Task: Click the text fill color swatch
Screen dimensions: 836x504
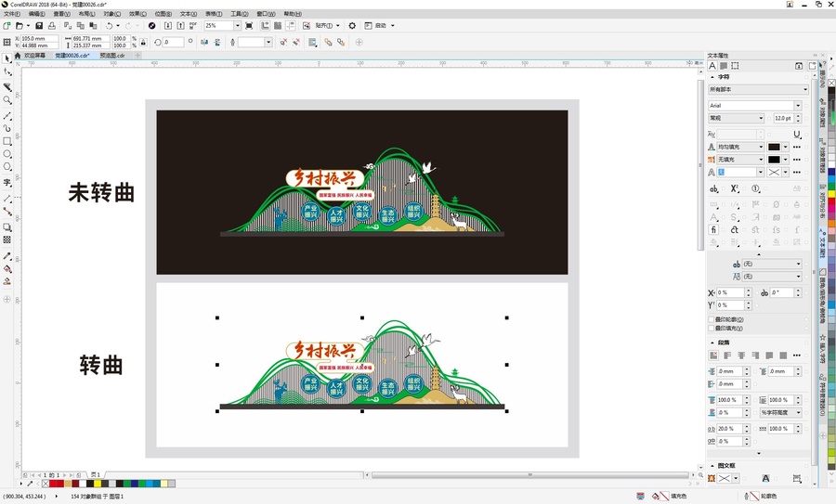Action: (774, 147)
